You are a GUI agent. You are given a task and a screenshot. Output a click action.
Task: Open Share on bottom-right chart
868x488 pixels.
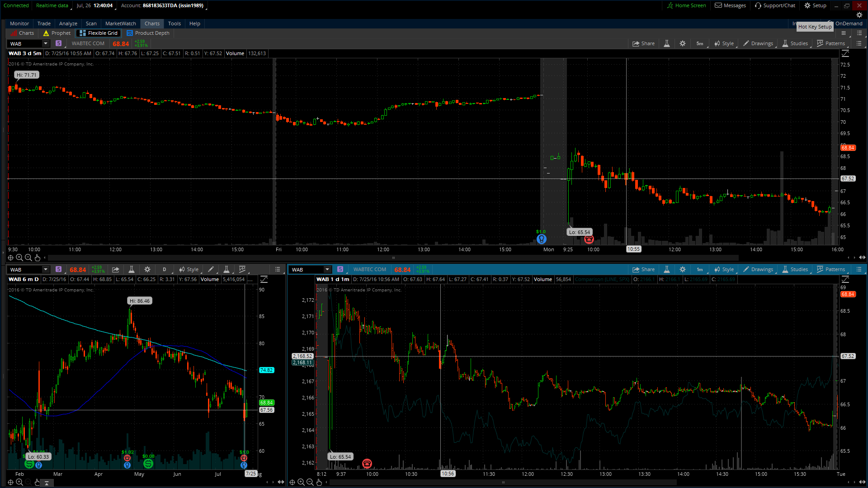click(x=643, y=269)
